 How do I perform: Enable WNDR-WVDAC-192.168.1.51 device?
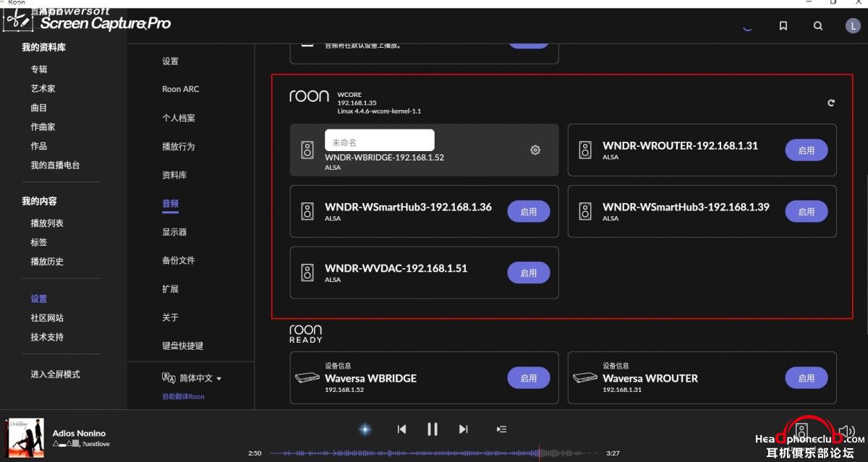coord(529,273)
